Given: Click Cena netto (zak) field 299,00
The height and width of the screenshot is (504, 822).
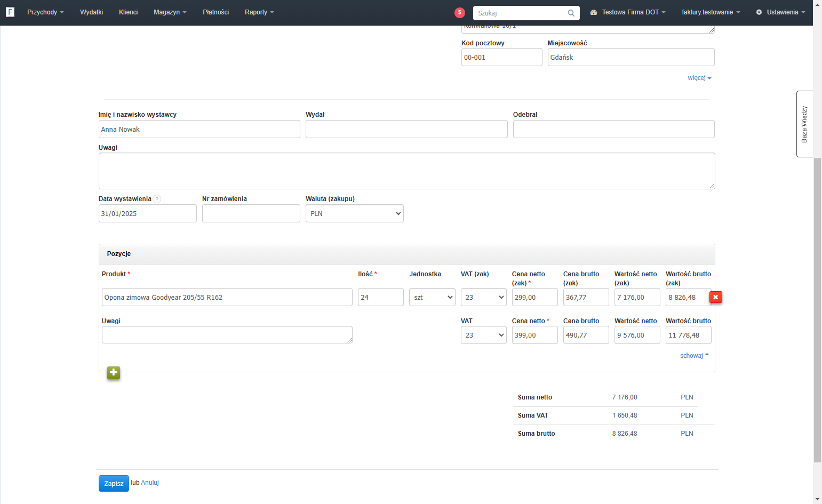Looking at the screenshot, I should click(x=535, y=297).
